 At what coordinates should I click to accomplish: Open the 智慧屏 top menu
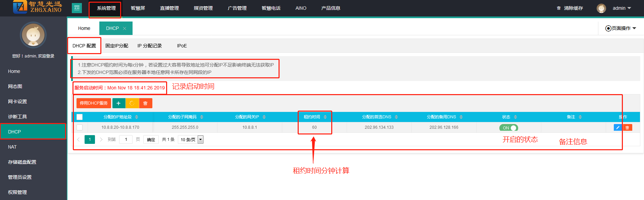(138, 8)
